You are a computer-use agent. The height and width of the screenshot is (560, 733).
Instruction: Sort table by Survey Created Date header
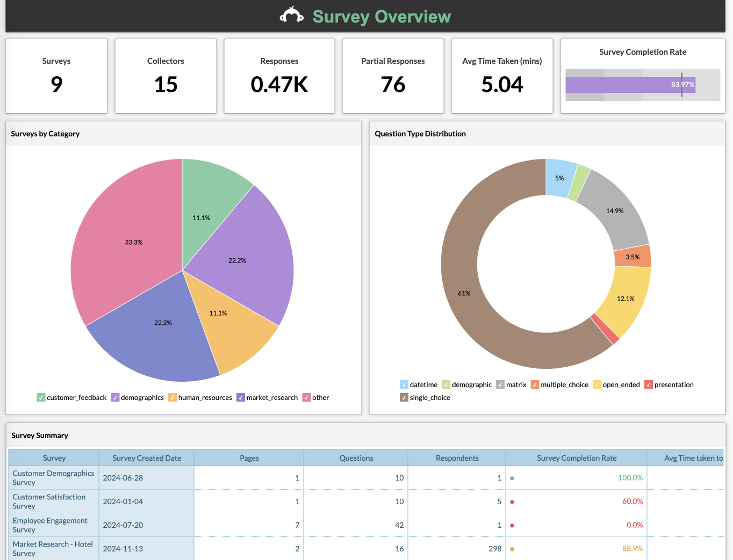click(147, 458)
